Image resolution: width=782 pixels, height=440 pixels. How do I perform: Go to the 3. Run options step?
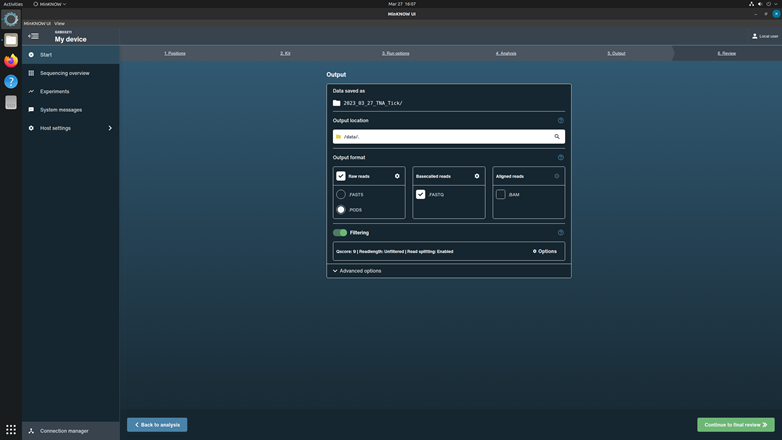[x=396, y=53]
